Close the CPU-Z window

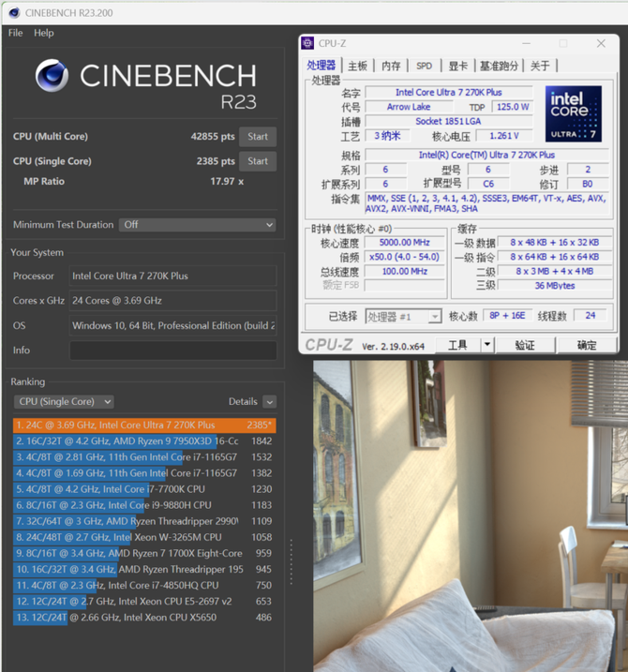coord(601,43)
